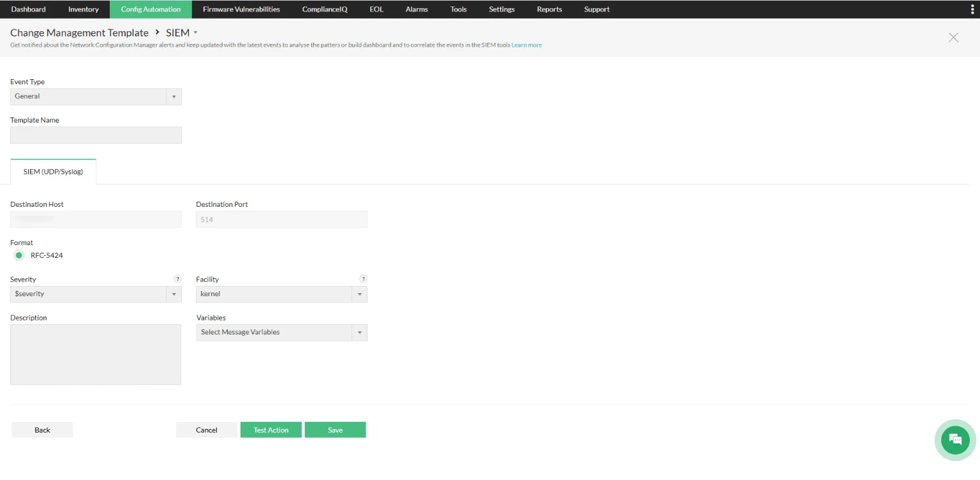Image resolution: width=980 pixels, height=480 pixels.
Task: Click the Severity help question icon
Action: (x=177, y=279)
